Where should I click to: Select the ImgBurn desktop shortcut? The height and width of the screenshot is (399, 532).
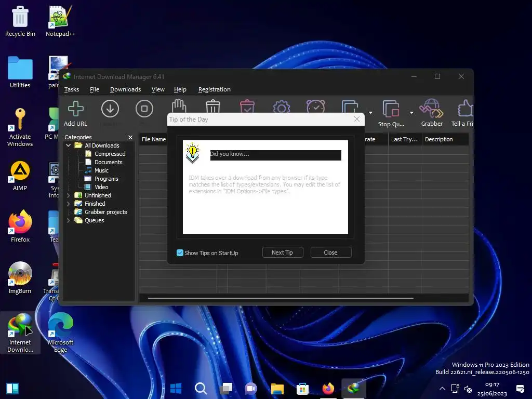[x=20, y=278]
